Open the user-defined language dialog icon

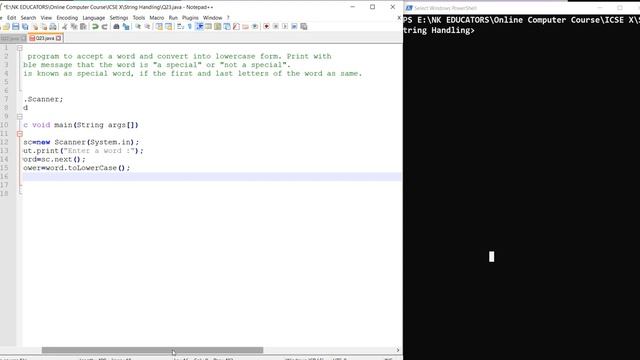point(209,27)
